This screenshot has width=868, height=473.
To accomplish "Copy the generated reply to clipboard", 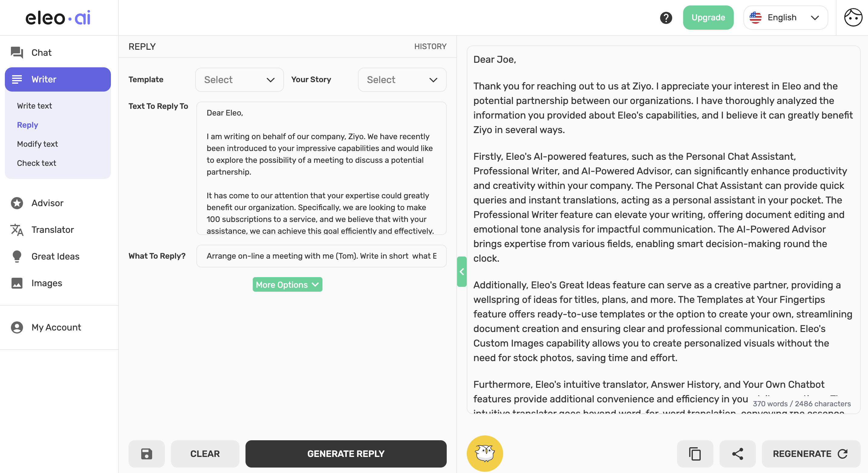I will click(695, 454).
